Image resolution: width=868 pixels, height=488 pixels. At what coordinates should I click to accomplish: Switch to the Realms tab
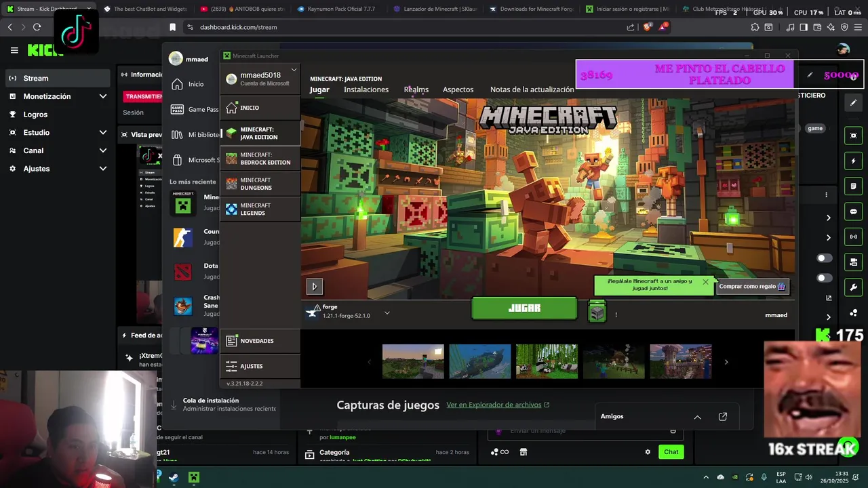coord(416,89)
